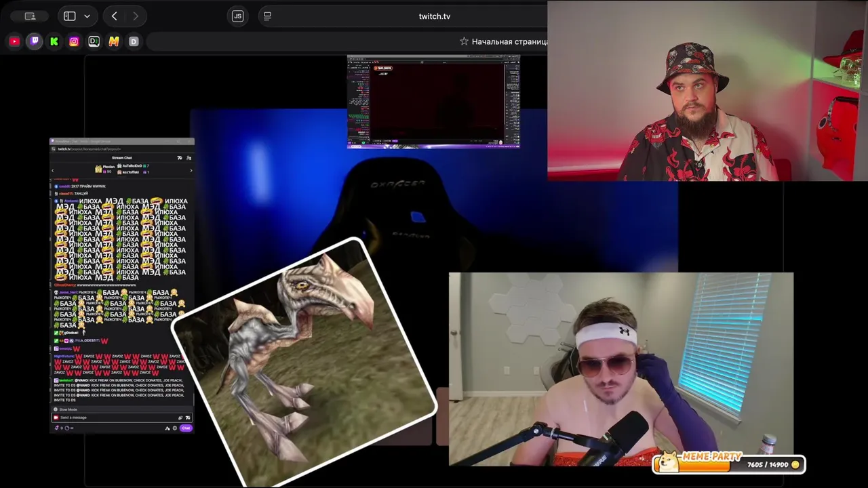The width and height of the screenshot is (868, 488).
Task: Open translate icon in message field
Action: (188, 418)
